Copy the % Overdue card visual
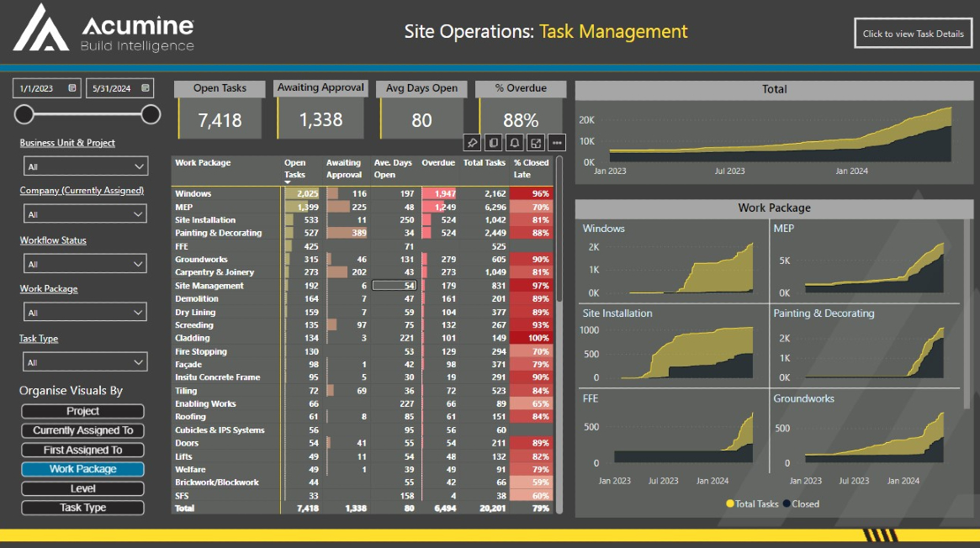 pyautogui.click(x=493, y=142)
